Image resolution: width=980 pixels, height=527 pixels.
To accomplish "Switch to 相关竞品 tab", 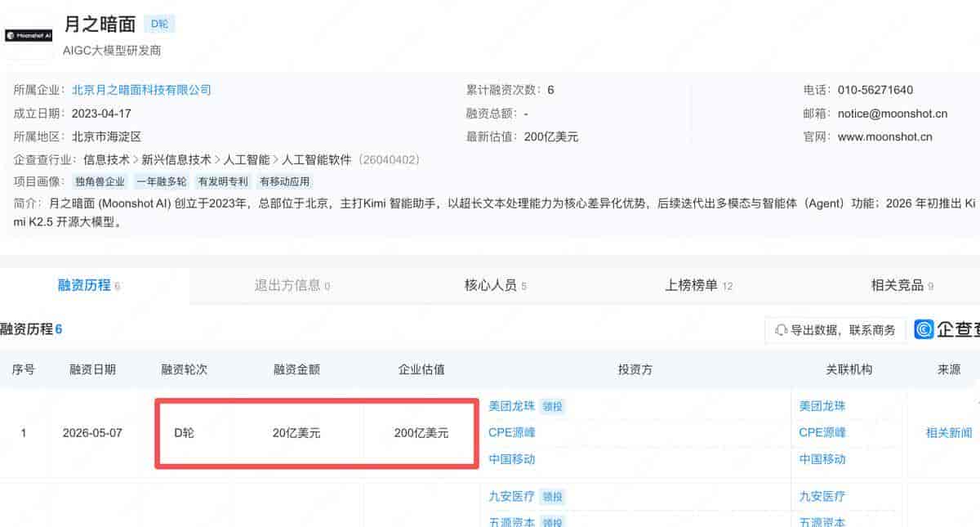I will tap(902, 285).
